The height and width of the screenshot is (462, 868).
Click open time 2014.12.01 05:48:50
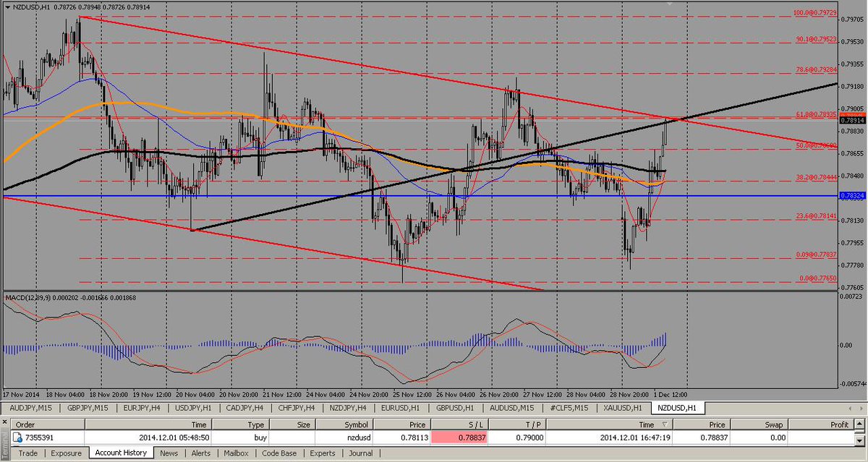[174, 438]
